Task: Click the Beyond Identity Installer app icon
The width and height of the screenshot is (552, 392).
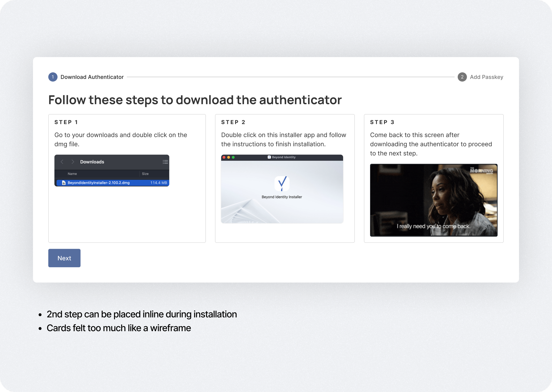Action: [x=282, y=183]
